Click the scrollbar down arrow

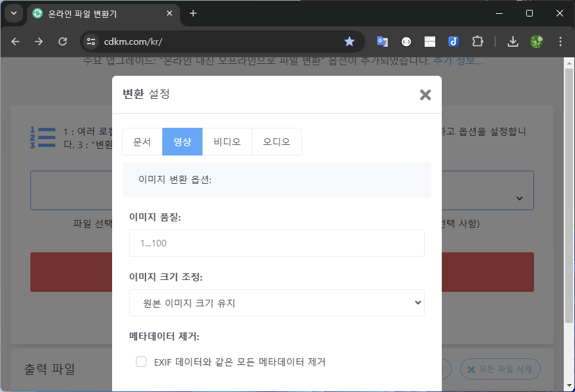[569, 385]
